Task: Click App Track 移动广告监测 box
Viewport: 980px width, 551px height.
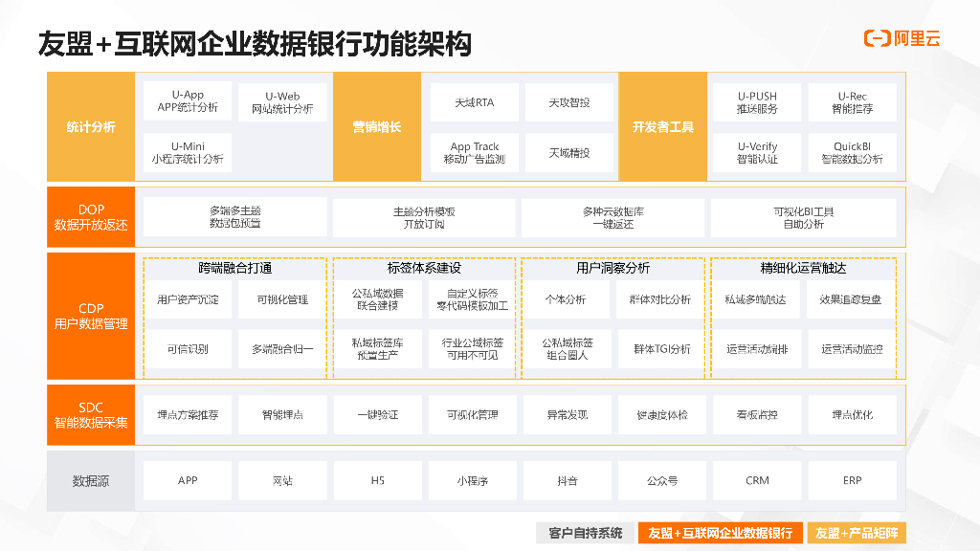Action: tap(475, 152)
